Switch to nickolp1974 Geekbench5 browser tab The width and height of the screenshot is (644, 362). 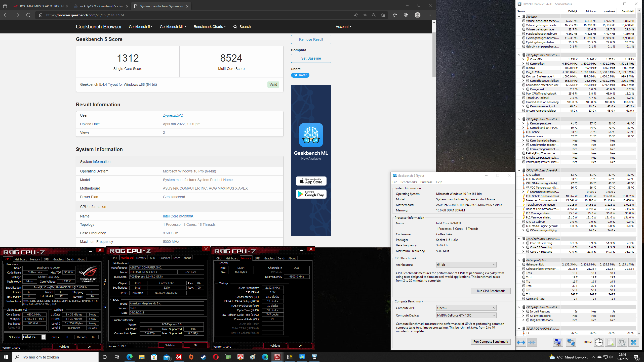101,6
